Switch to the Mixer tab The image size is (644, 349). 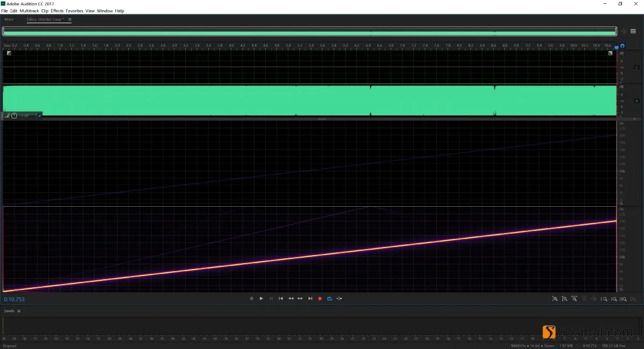coord(9,19)
